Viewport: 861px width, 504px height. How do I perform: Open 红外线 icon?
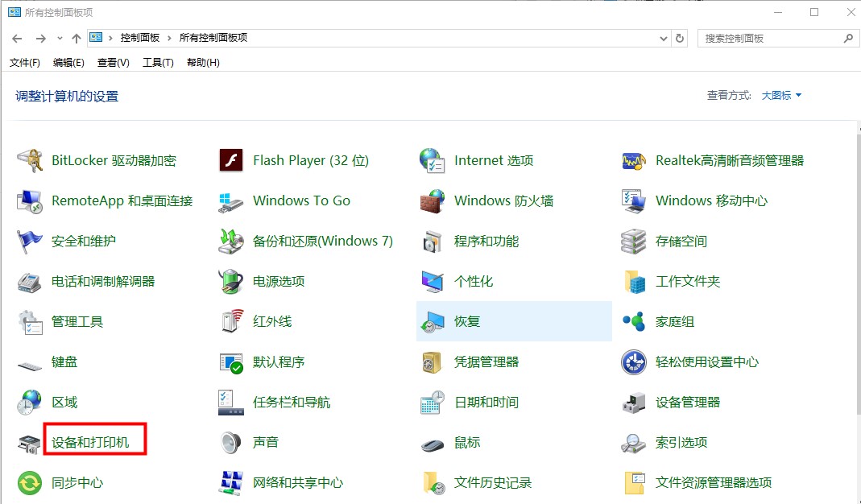[x=232, y=322]
